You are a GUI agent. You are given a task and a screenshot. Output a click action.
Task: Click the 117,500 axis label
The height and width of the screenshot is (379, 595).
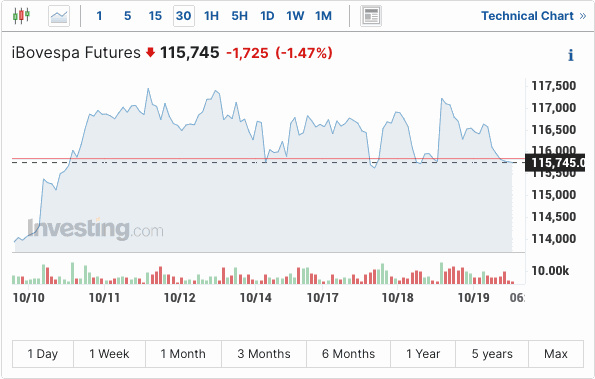coord(554,86)
